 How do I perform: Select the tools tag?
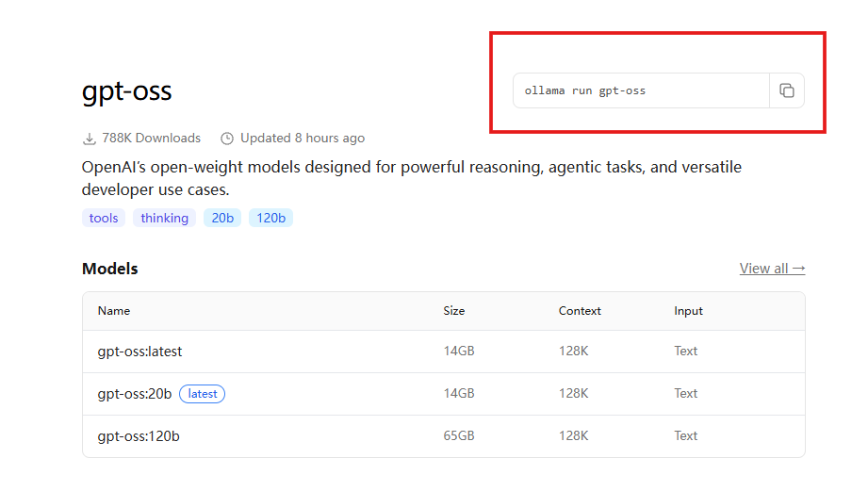104,218
